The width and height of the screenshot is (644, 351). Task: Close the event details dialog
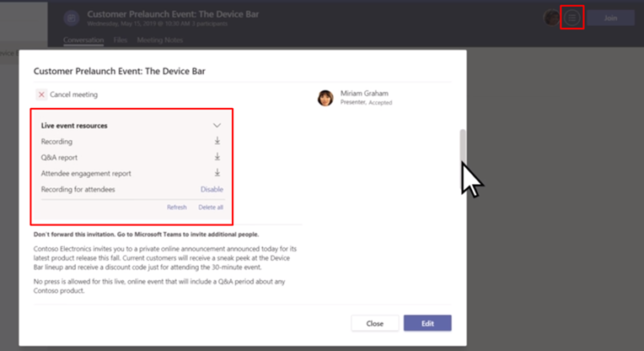(374, 323)
